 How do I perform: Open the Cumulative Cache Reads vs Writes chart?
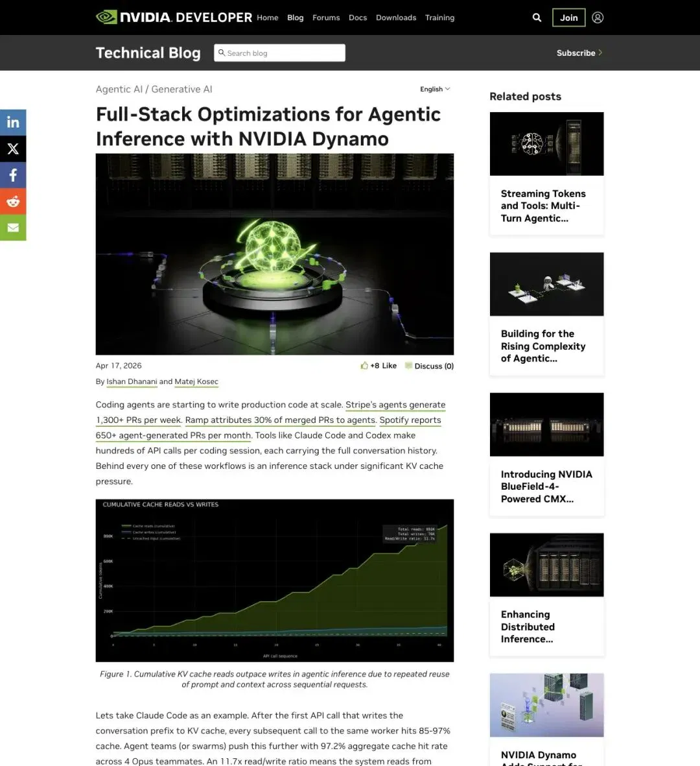[x=274, y=580]
